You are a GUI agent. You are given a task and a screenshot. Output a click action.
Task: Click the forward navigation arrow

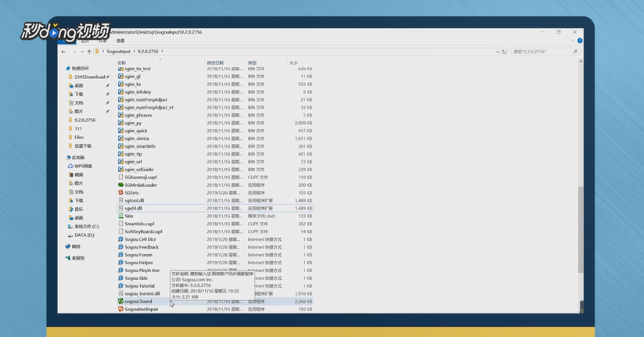point(74,52)
